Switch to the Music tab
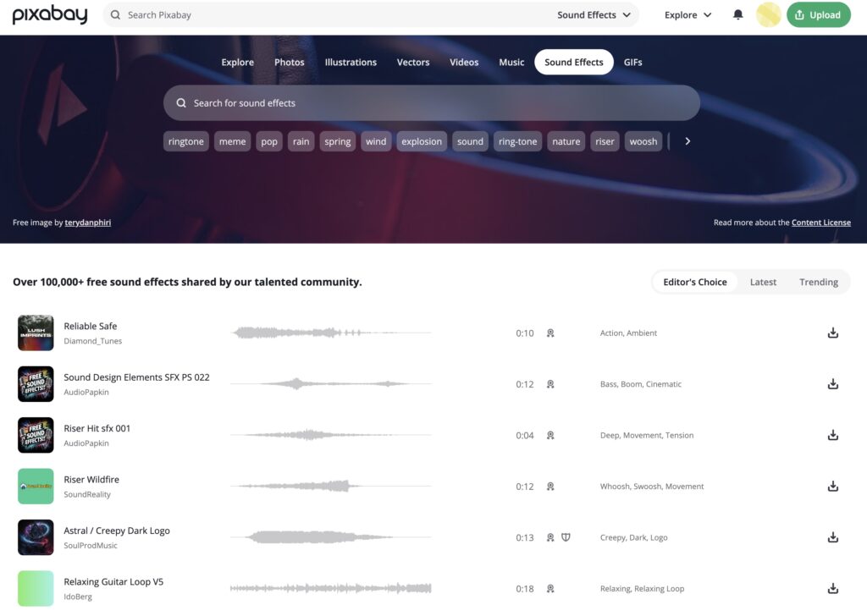Image resolution: width=867 pixels, height=616 pixels. tap(511, 62)
